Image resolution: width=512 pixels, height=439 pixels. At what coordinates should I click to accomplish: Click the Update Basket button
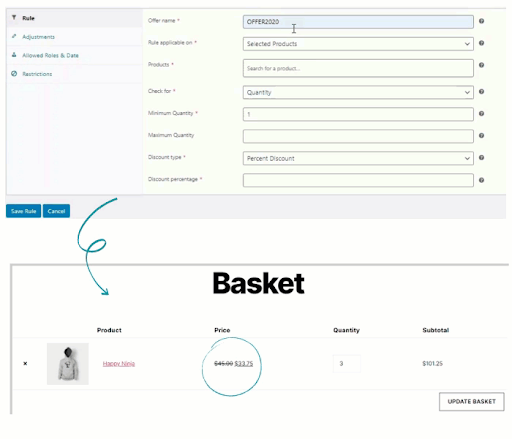click(x=471, y=401)
